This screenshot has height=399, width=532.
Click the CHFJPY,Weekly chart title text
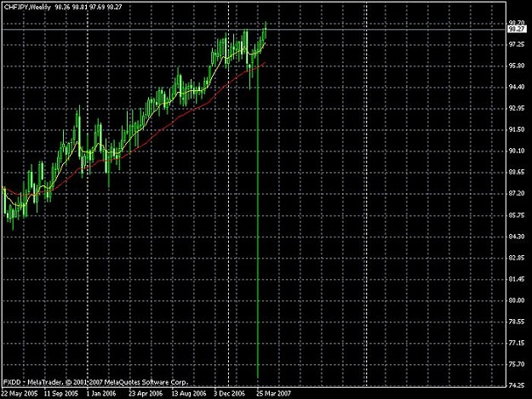click(27, 7)
